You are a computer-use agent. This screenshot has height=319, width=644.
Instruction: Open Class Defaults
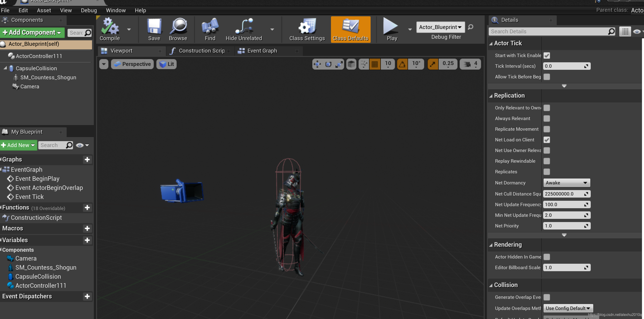click(x=350, y=29)
